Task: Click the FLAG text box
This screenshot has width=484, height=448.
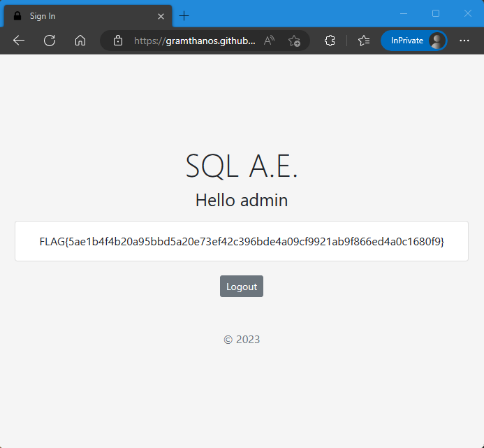Action: coord(242,241)
